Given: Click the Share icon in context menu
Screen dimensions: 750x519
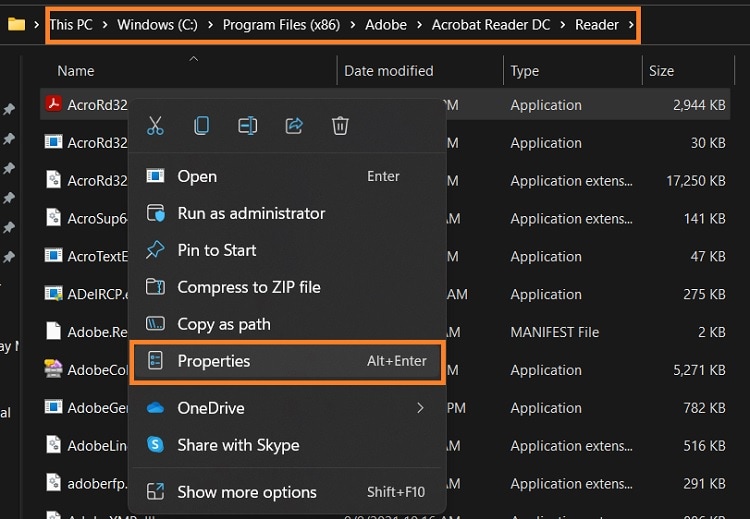Looking at the screenshot, I should (294, 126).
